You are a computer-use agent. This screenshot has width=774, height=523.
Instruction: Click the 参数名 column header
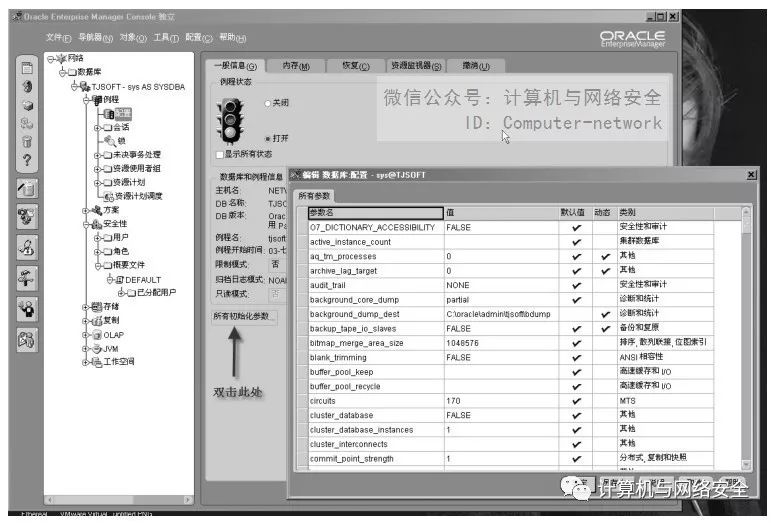[x=376, y=213]
